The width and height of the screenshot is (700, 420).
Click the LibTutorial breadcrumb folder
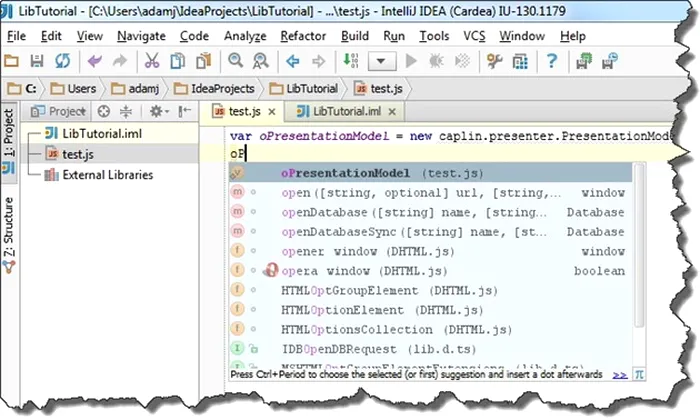pyautogui.click(x=304, y=89)
